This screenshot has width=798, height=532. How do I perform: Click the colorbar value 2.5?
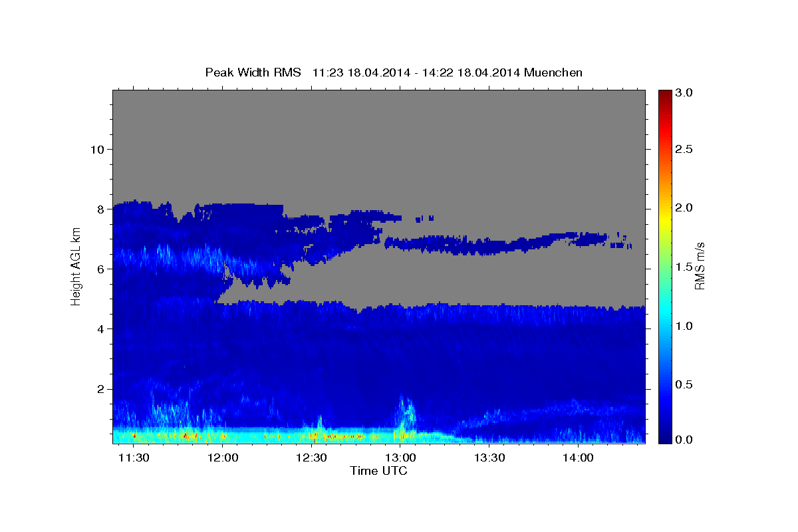click(685, 150)
